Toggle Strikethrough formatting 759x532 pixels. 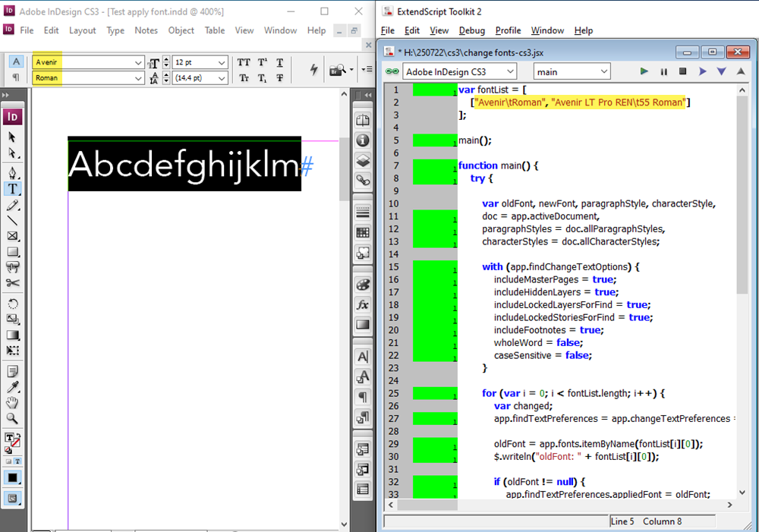pos(280,78)
